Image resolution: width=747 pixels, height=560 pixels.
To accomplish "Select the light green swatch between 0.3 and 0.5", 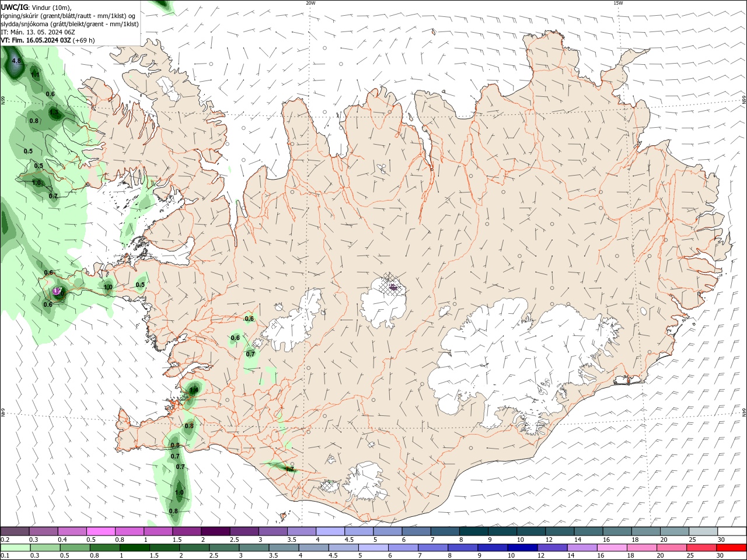I will tap(44, 548).
